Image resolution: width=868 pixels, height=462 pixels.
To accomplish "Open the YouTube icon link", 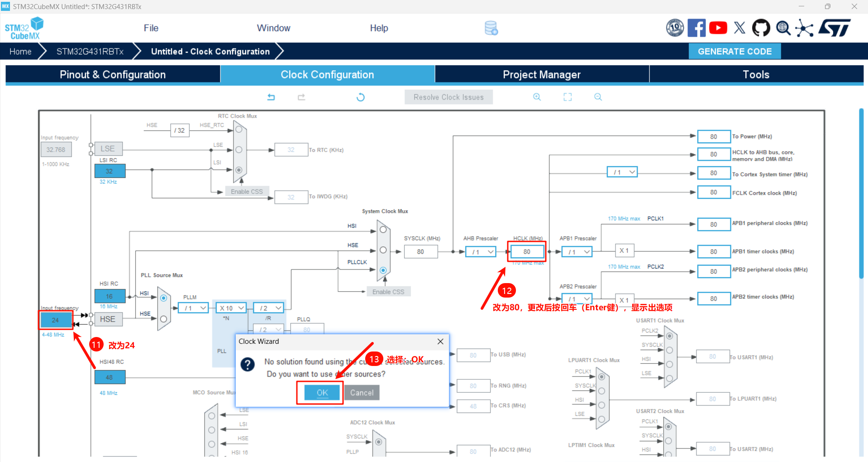I will pyautogui.click(x=718, y=28).
